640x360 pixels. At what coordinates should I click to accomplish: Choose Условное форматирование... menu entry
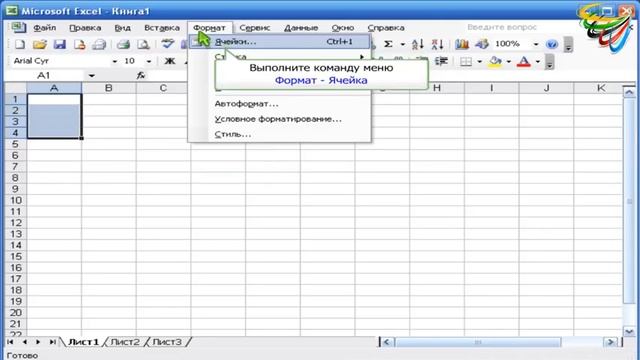[280, 119]
